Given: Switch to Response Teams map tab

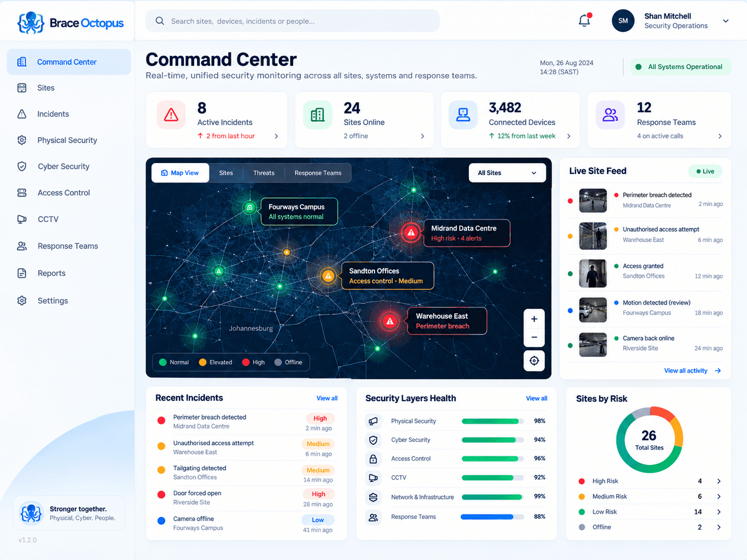Looking at the screenshot, I should pos(318,173).
